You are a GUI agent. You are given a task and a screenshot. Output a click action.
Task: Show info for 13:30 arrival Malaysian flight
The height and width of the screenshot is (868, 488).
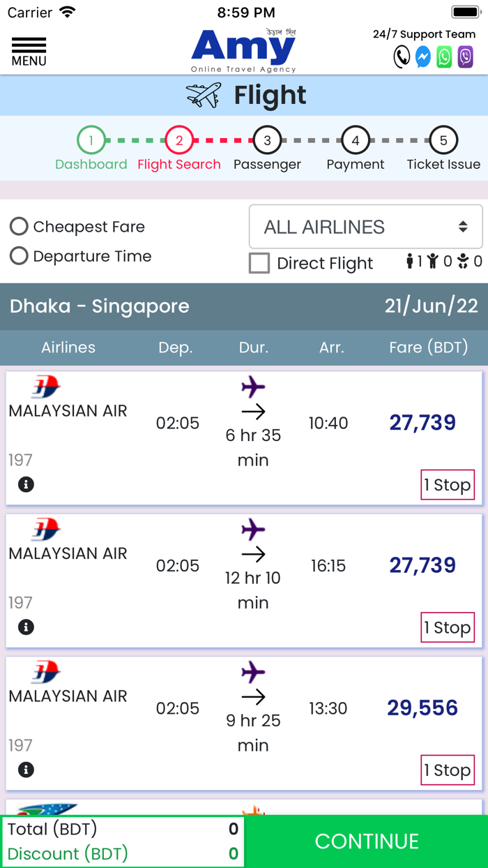pyautogui.click(x=26, y=770)
